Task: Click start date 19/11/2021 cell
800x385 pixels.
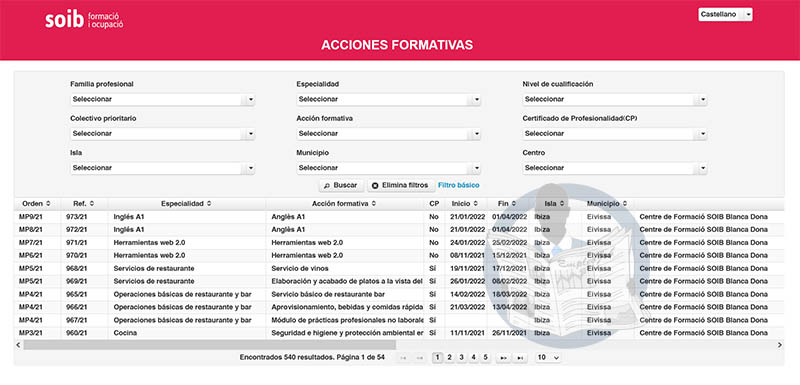Action: pos(466,268)
